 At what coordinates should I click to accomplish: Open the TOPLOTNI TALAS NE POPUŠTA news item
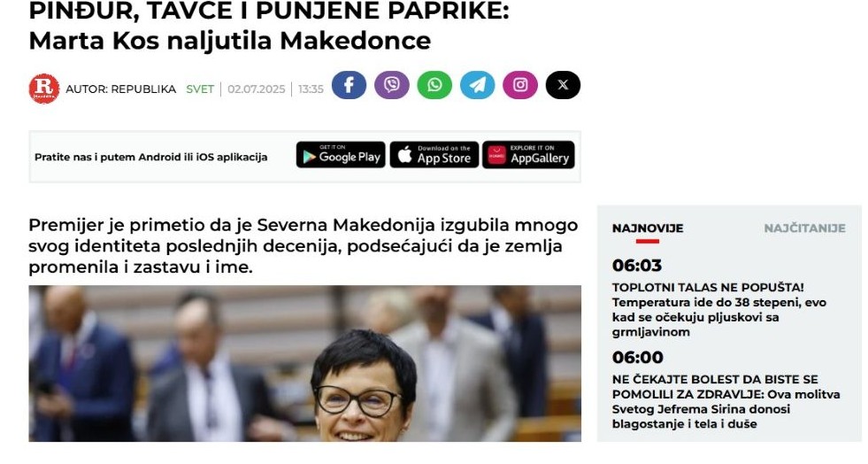point(719,310)
